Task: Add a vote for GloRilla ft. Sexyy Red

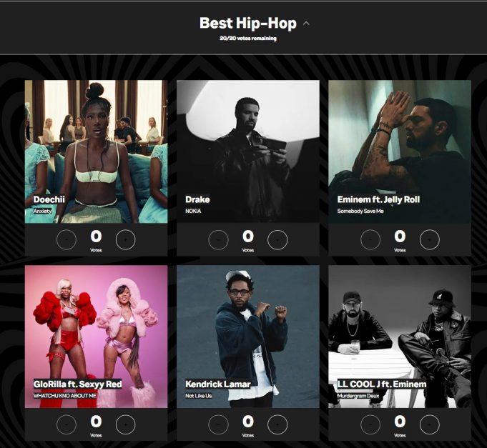Action: pyautogui.click(x=125, y=424)
